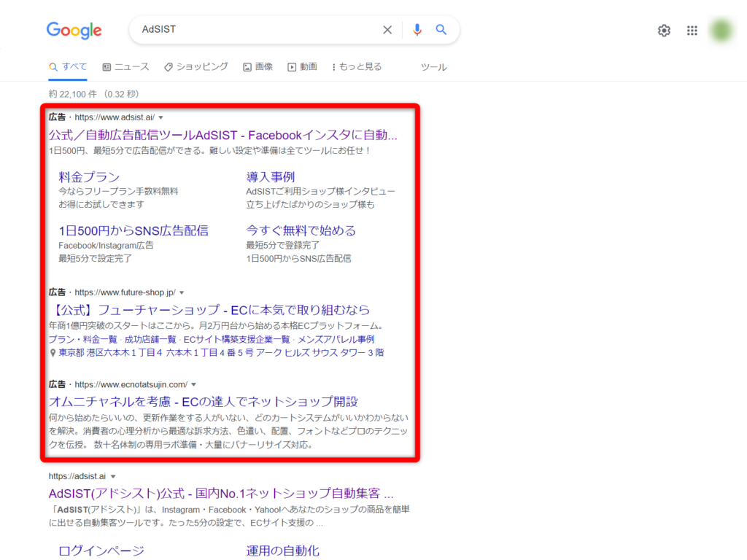Select the すべて tab

[68, 67]
